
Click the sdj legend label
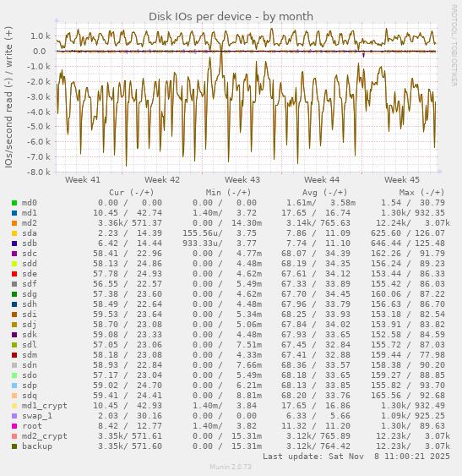click(x=29, y=325)
